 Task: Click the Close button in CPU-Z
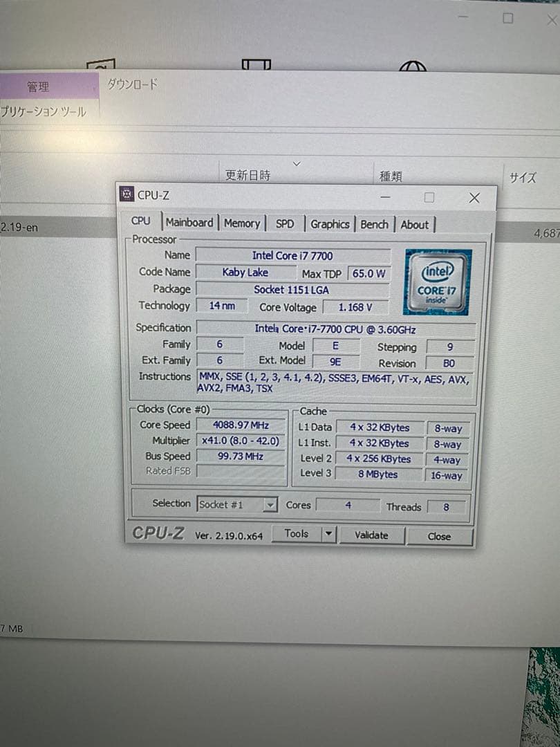pyautogui.click(x=439, y=537)
